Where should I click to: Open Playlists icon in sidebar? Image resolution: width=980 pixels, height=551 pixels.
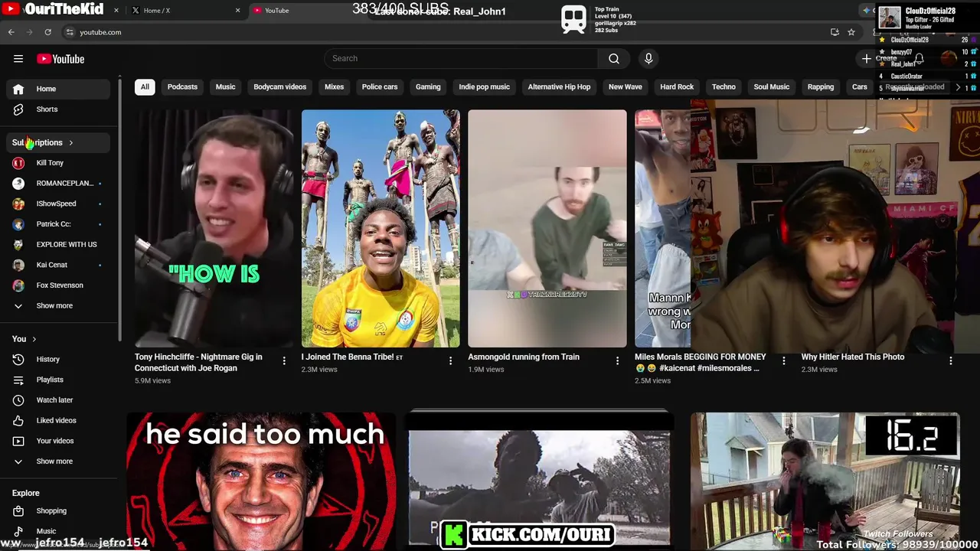coord(18,380)
